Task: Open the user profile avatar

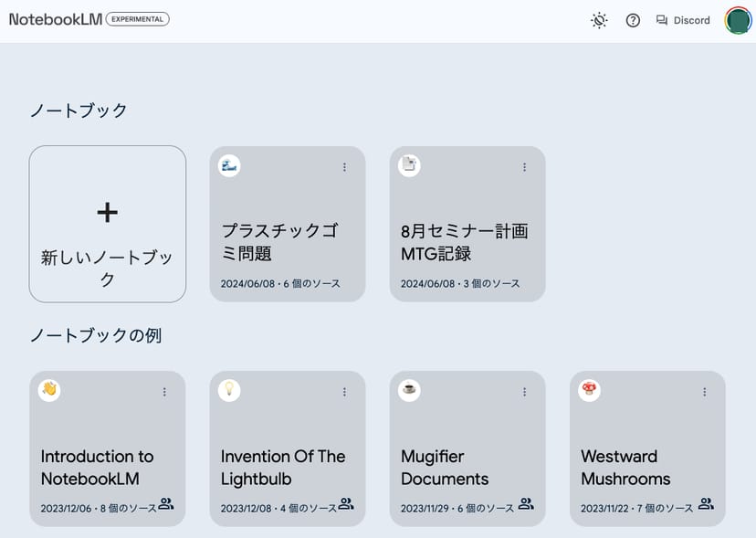Action: tap(738, 20)
